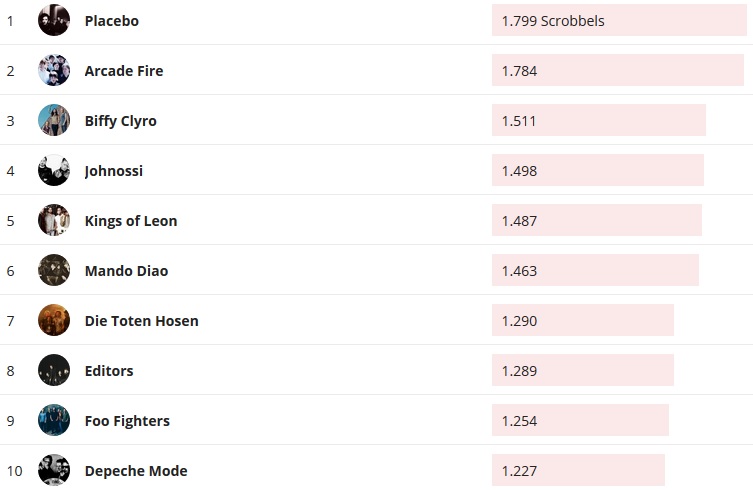
Task: Click the Biffy Clyro artist avatar
Action: pos(54,120)
